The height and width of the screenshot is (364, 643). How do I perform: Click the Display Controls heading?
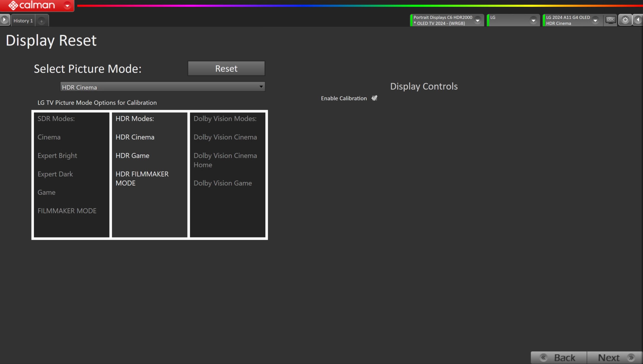click(424, 86)
